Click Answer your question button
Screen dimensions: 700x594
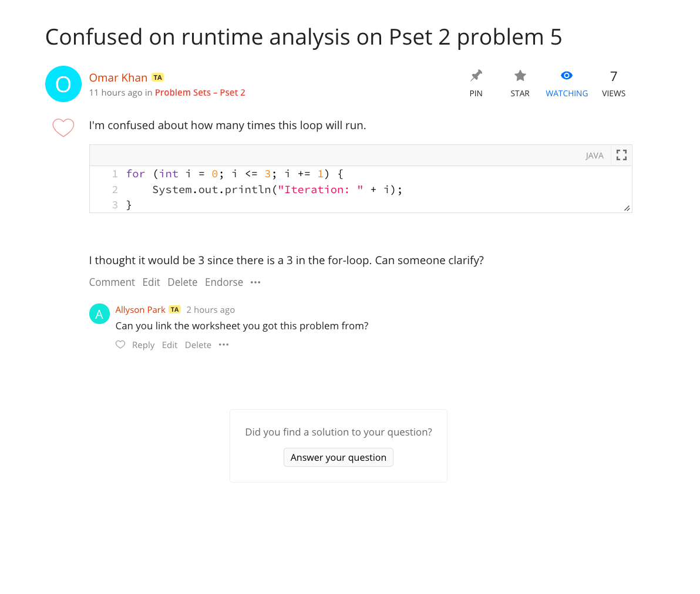(338, 457)
